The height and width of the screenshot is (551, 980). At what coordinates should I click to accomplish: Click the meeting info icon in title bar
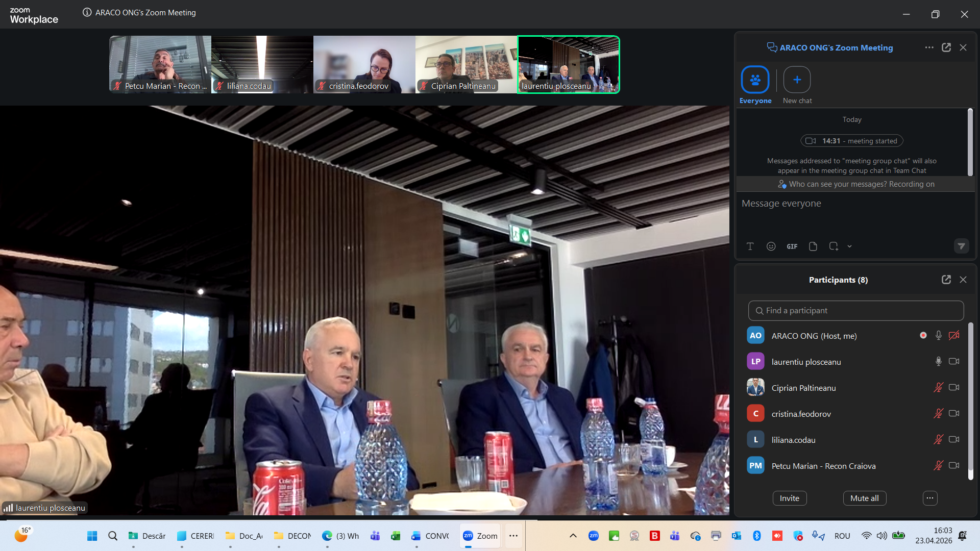click(x=87, y=12)
